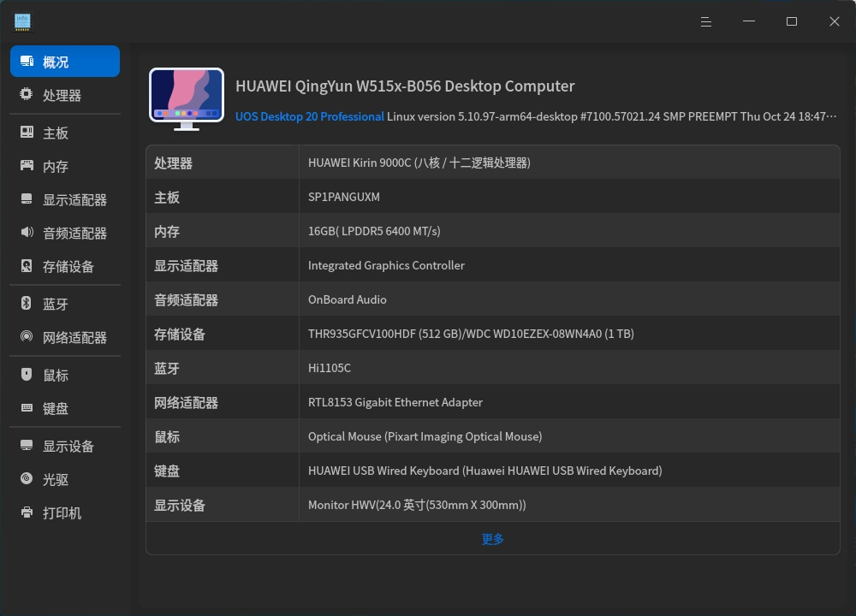
Task: Click the 打印机 printer icon
Action: tap(27, 512)
